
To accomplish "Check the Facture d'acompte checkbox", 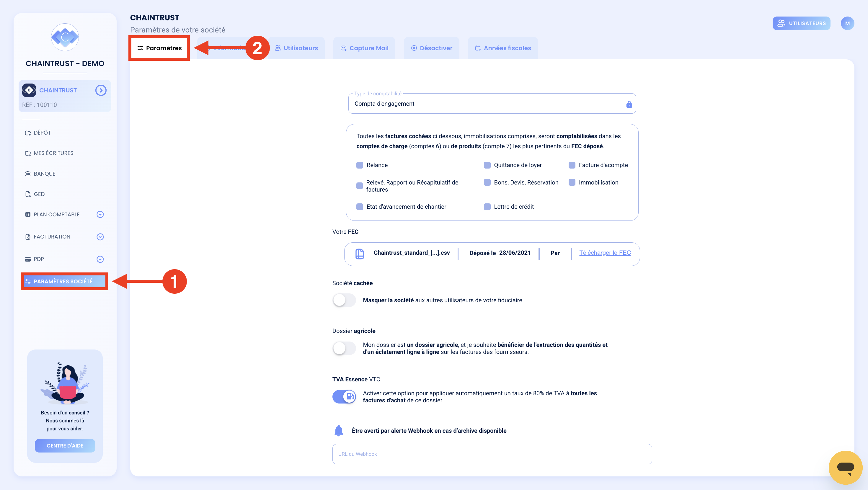I will point(572,165).
